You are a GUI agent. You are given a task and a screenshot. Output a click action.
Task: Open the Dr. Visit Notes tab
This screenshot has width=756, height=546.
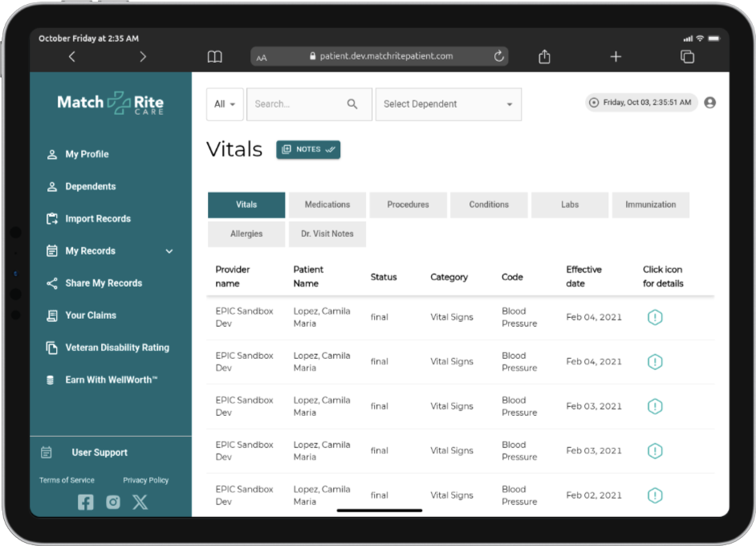point(327,234)
